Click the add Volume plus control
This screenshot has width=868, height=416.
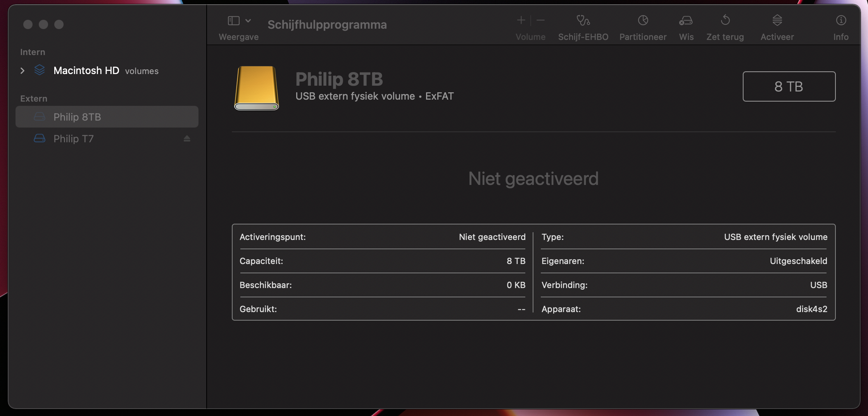tap(521, 20)
